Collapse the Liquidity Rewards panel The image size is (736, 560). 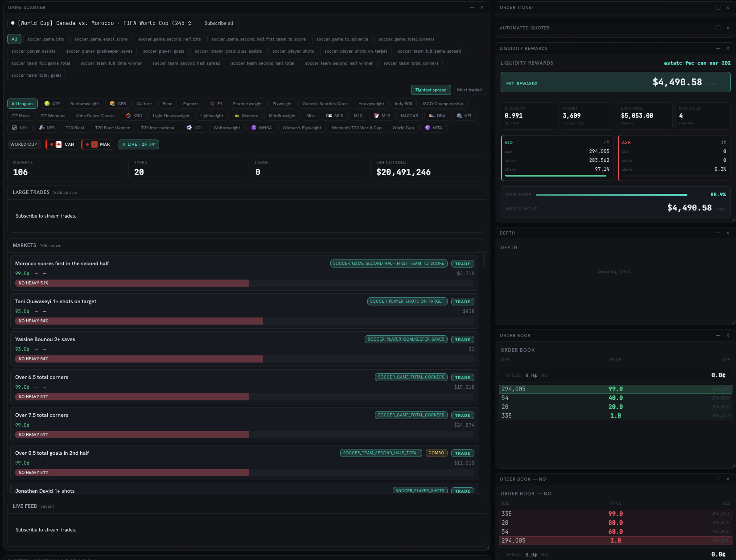point(718,49)
